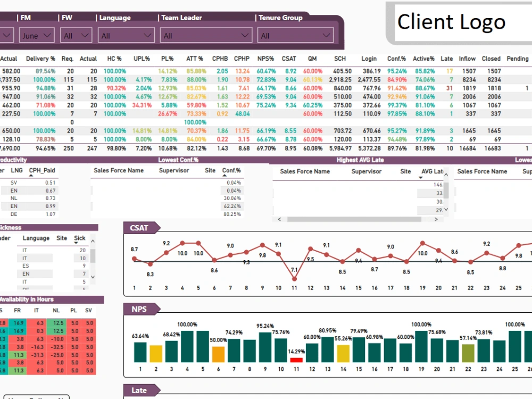Click the down chevron on the Sickness table scrollbar

[93, 277]
